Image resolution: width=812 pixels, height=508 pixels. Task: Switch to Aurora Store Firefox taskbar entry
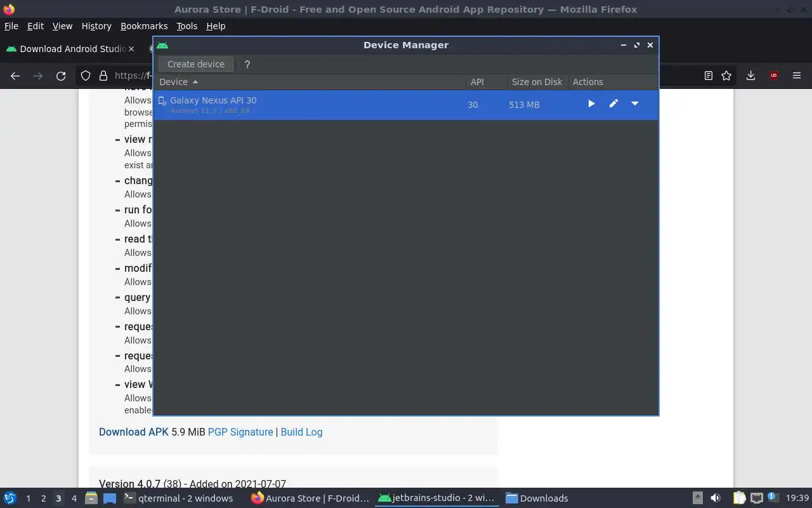click(x=310, y=498)
